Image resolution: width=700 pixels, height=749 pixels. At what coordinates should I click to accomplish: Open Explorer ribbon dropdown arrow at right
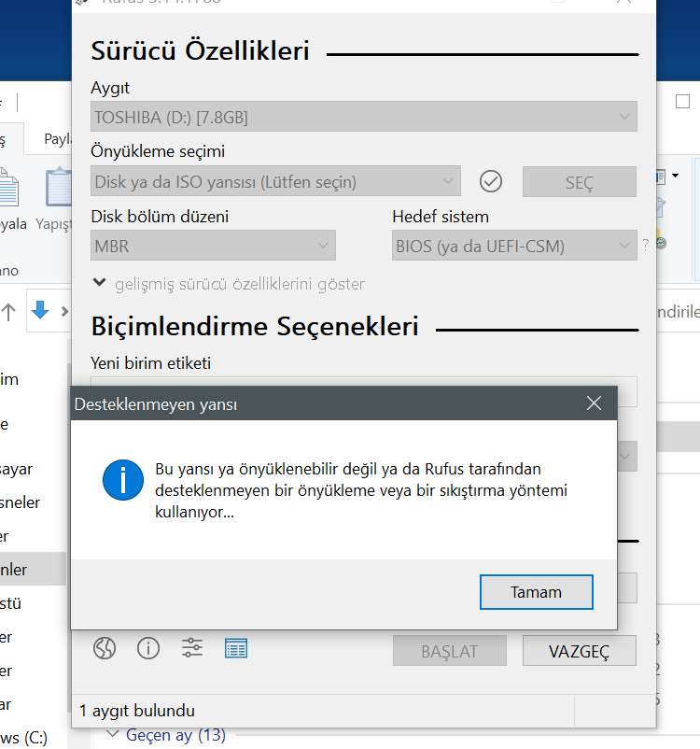pos(675,176)
